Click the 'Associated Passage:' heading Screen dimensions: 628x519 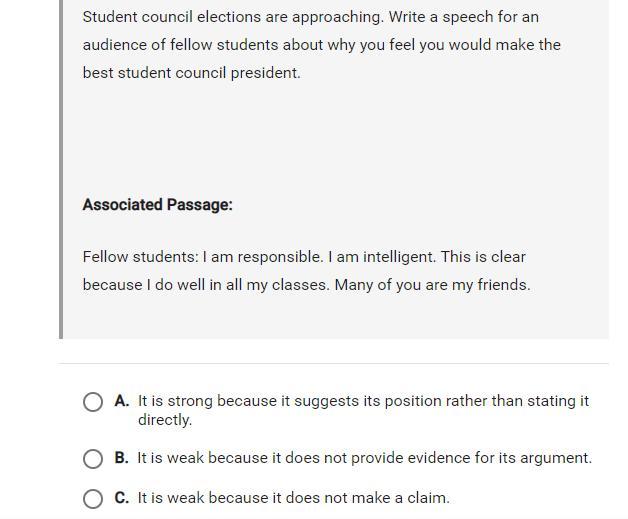point(157,205)
